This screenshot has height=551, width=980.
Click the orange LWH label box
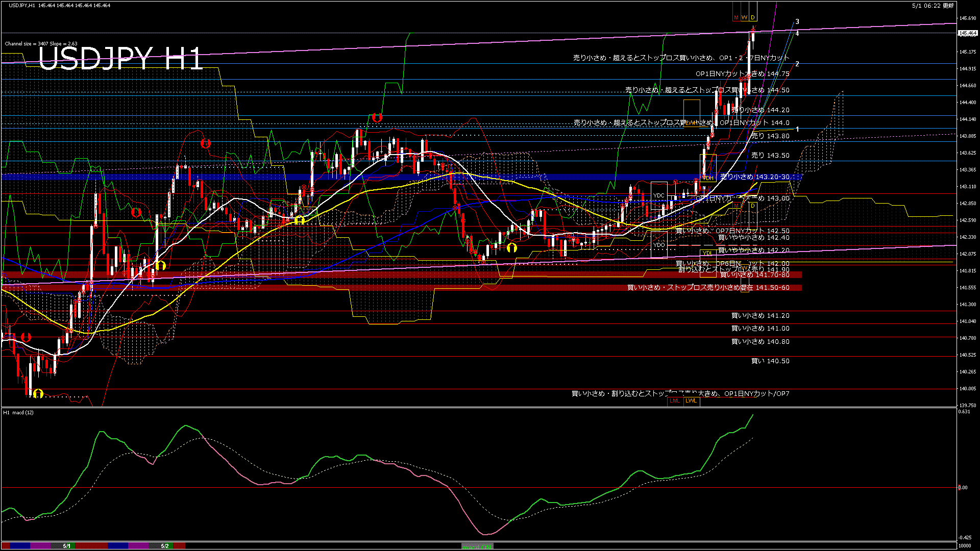point(692,122)
